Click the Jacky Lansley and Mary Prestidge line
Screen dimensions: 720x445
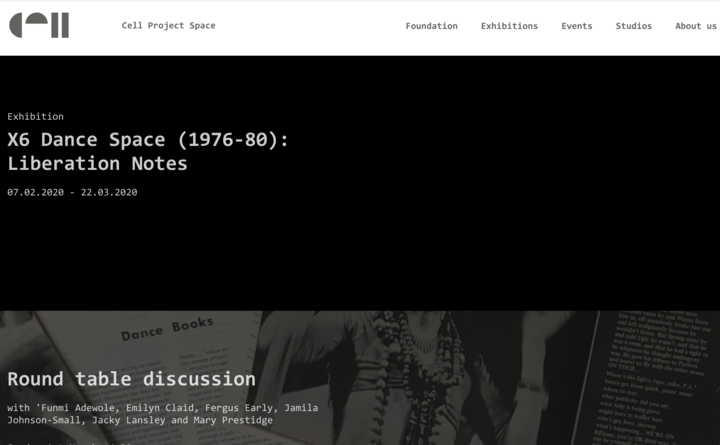click(140, 421)
